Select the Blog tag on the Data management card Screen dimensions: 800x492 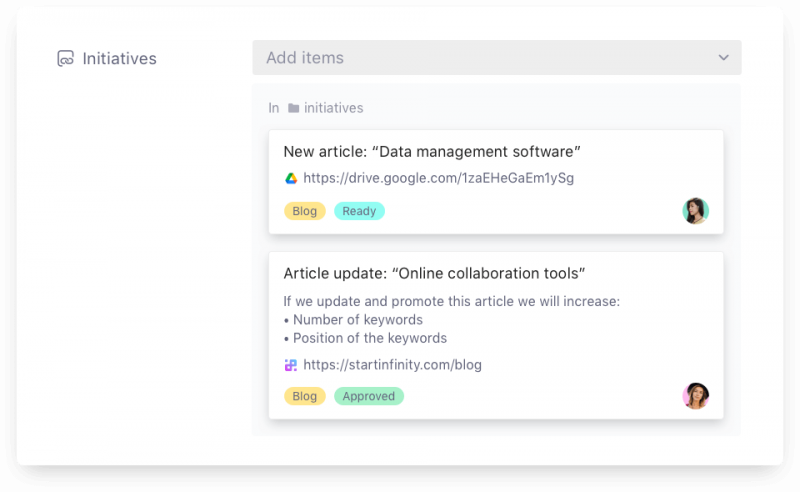305,211
